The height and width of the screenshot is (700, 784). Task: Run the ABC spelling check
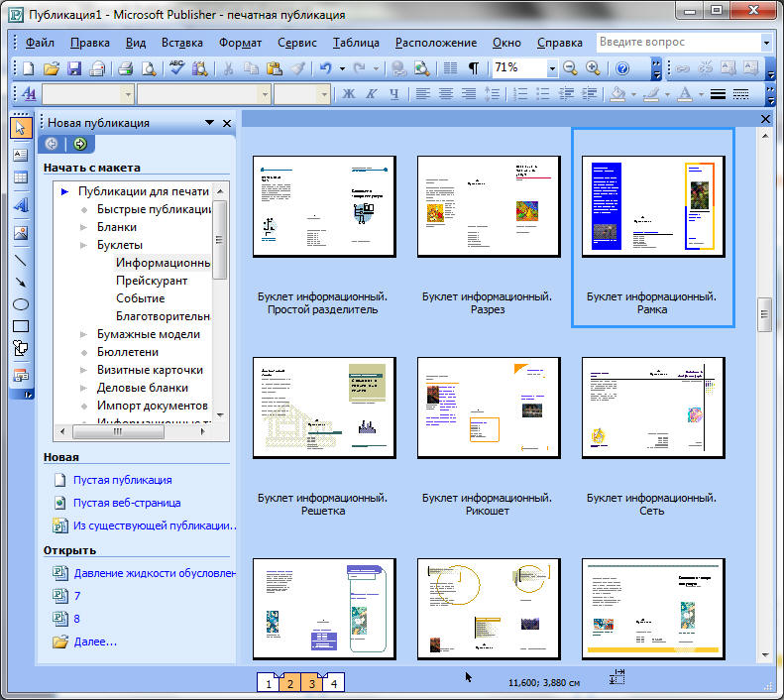176,68
